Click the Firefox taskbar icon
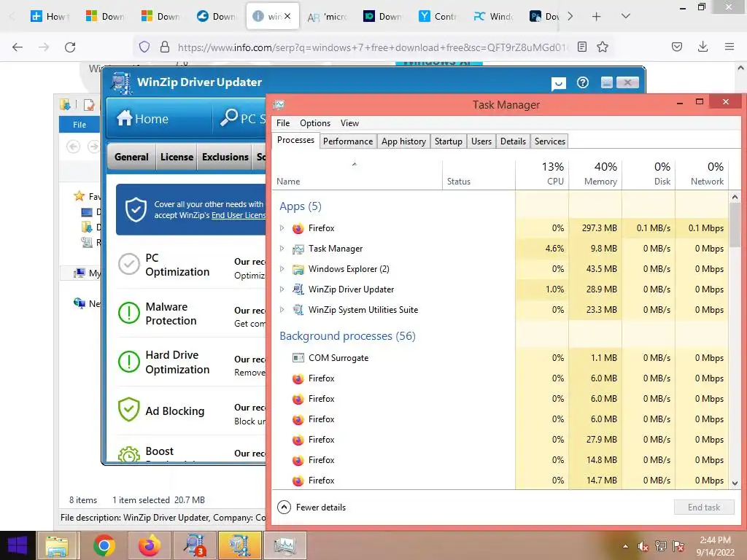The image size is (747, 560). (x=150, y=545)
